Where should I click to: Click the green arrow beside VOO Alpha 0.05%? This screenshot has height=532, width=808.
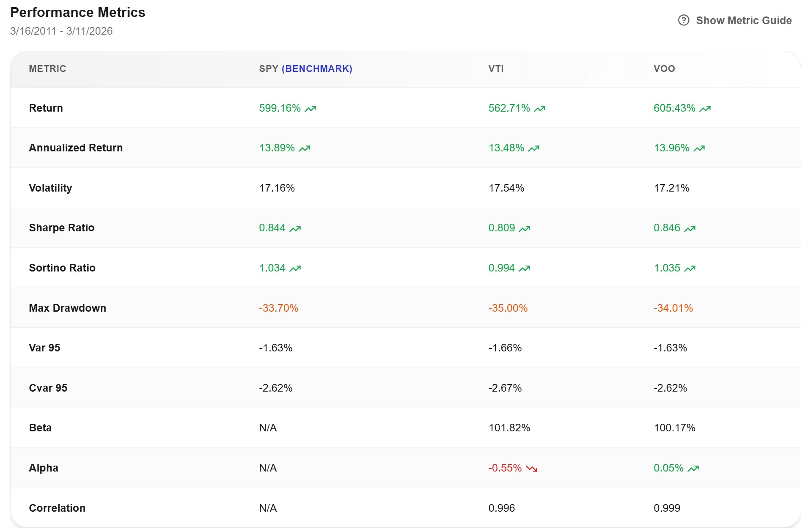[x=693, y=469]
